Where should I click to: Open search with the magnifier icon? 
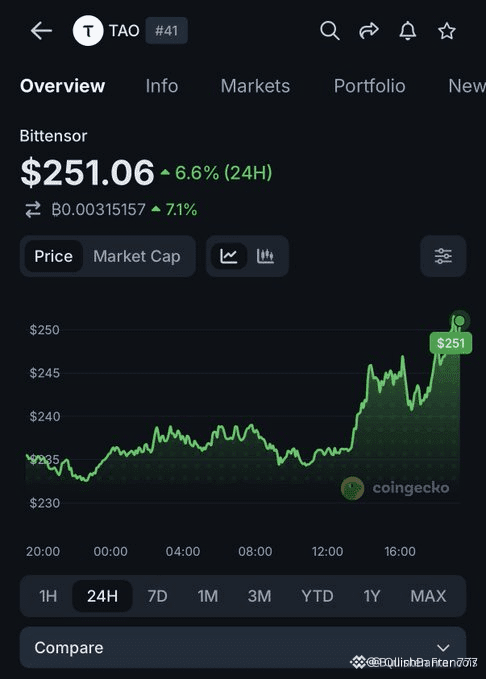click(x=330, y=31)
